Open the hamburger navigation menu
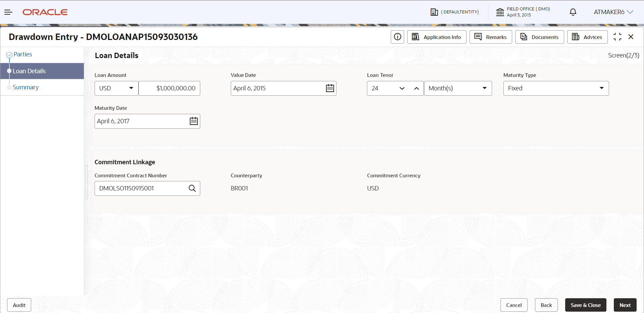Screen dimensions: 644x313 click(8, 12)
